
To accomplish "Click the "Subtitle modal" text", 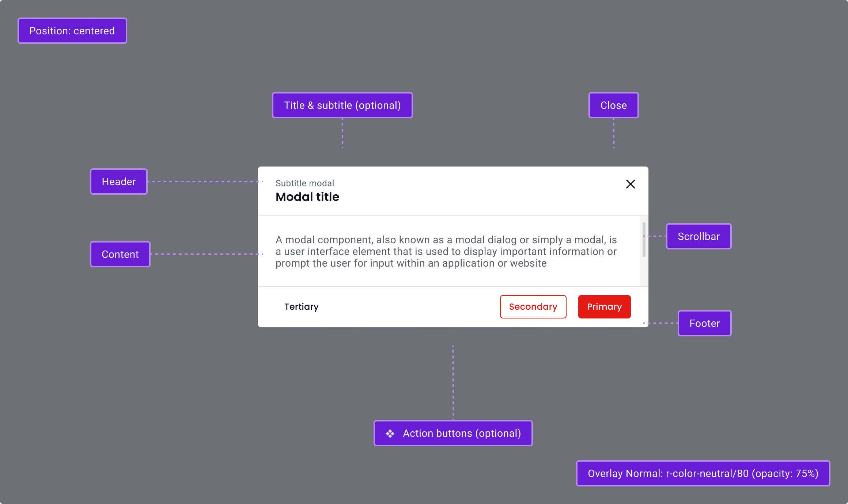I will coord(305,183).
